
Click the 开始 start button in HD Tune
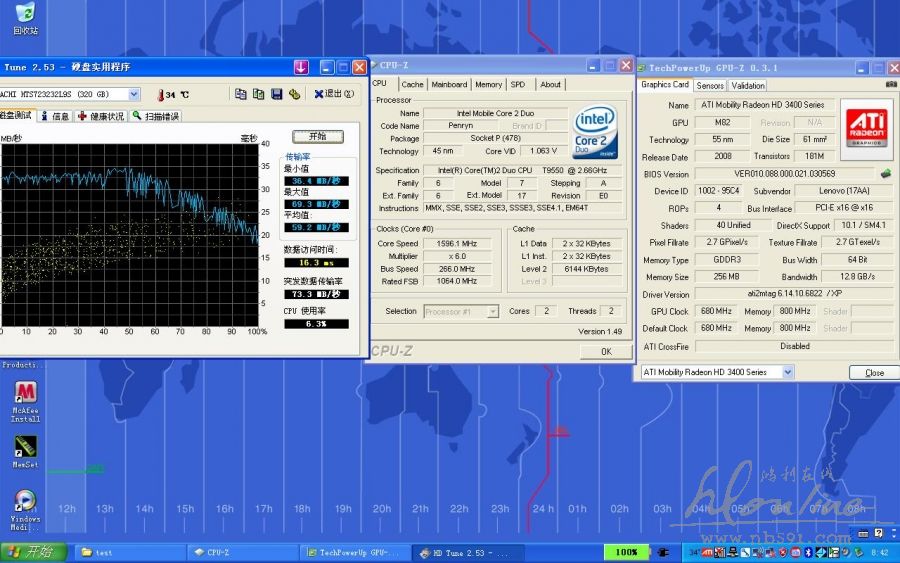point(317,137)
